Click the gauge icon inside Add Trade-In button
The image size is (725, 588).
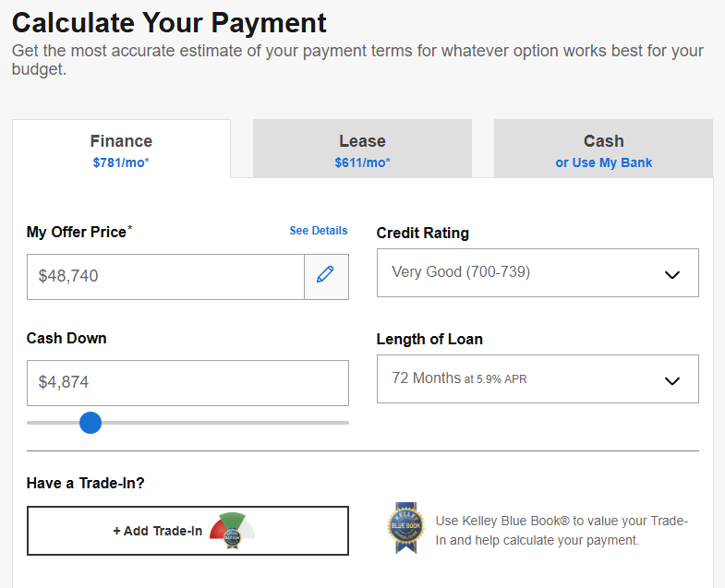pos(231,529)
